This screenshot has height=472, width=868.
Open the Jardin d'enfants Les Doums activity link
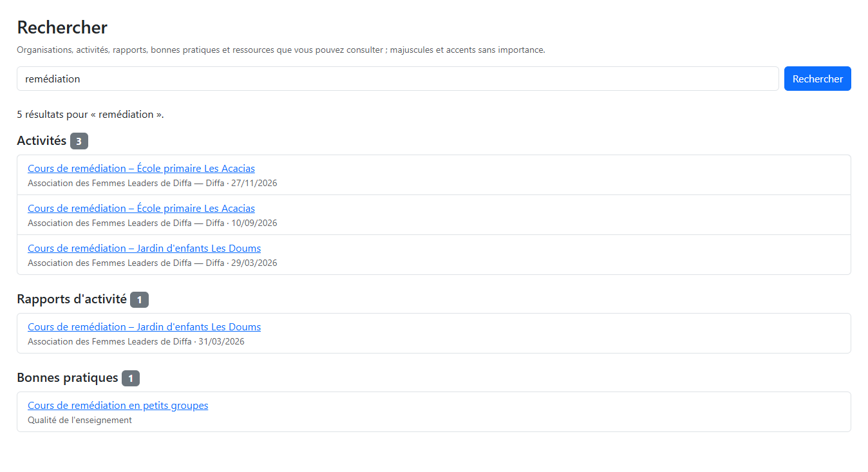pyautogui.click(x=144, y=249)
